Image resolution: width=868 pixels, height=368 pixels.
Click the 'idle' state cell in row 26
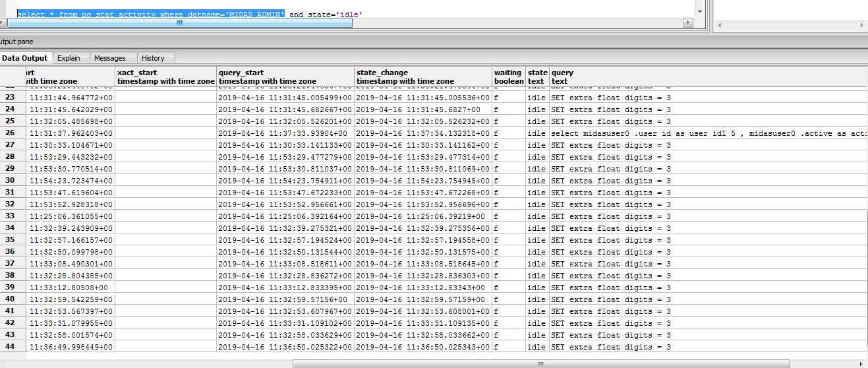pyautogui.click(x=537, y=133)
